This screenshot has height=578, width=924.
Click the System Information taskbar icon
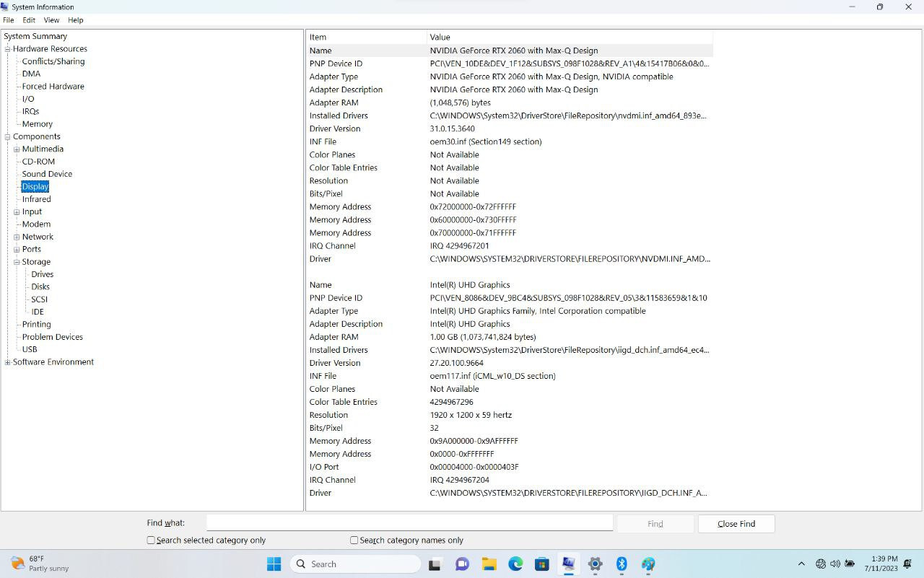(569, 564)
